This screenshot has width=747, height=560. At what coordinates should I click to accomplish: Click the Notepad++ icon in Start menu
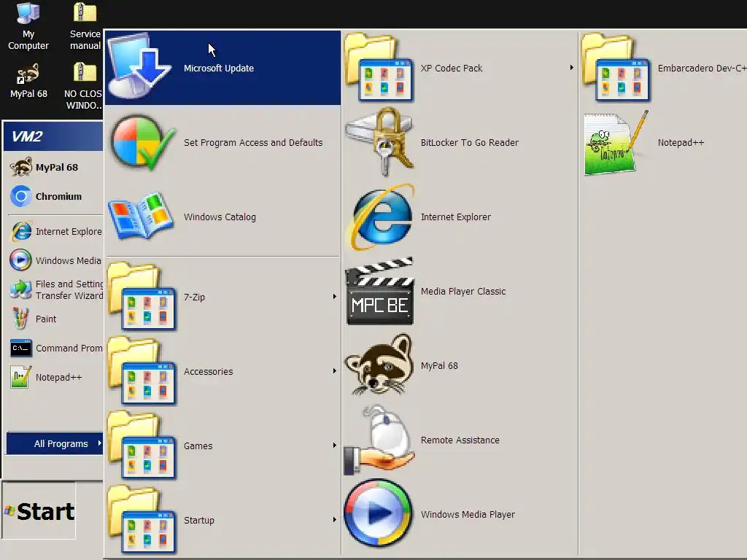[20, 377]
